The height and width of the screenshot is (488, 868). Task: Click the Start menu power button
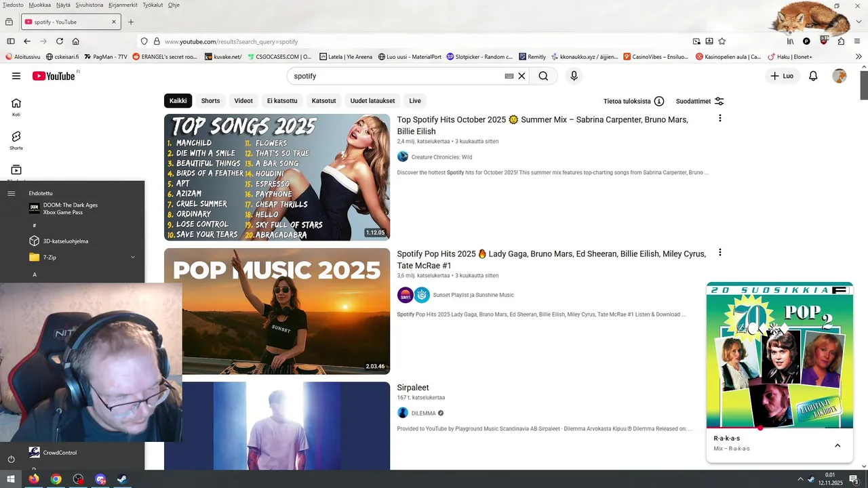[x=11, y=460]
